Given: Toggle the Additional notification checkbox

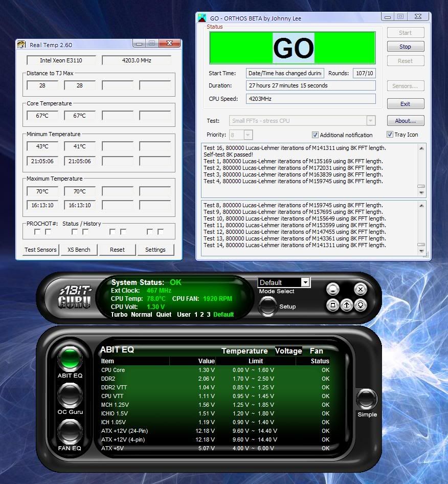Looking at the screenshot, I should [x=315, y=135].
